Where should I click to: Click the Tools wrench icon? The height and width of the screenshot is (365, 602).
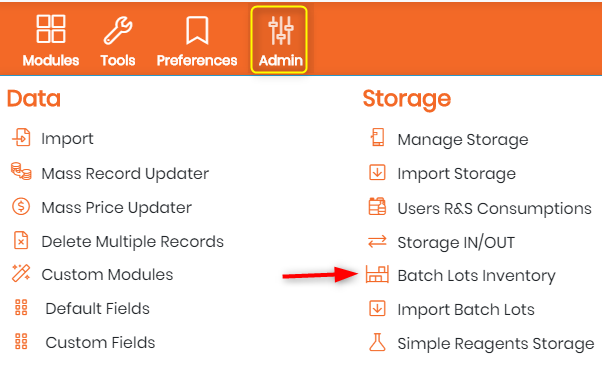118,30
